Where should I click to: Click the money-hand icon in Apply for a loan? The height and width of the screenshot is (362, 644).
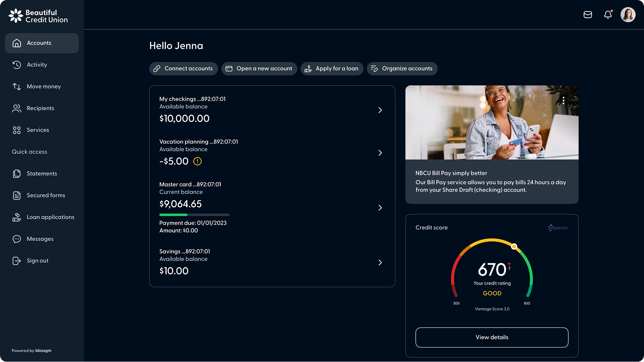pos(308,69)
